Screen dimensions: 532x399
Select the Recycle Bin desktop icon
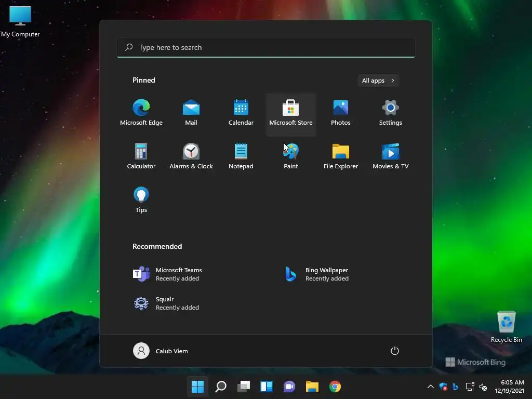click(x=506, y=327)
